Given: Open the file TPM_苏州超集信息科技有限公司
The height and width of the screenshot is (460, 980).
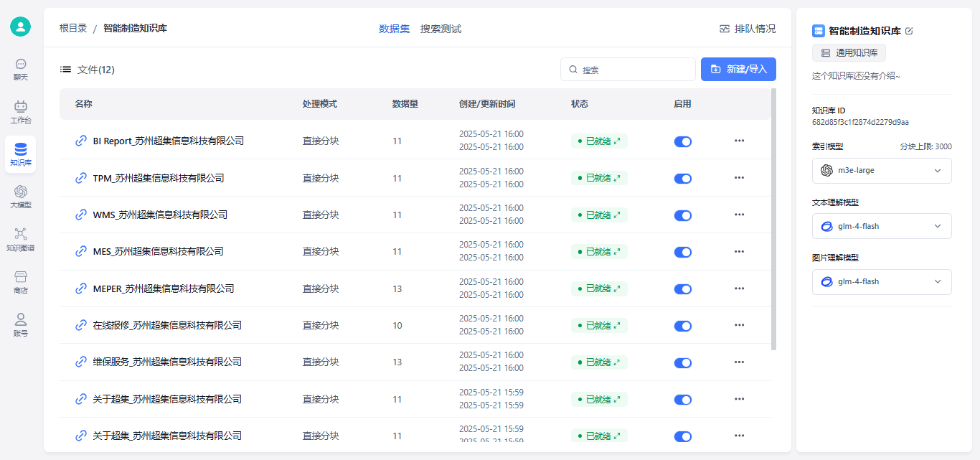Looking at the screenshot, I should click(159, 178).
